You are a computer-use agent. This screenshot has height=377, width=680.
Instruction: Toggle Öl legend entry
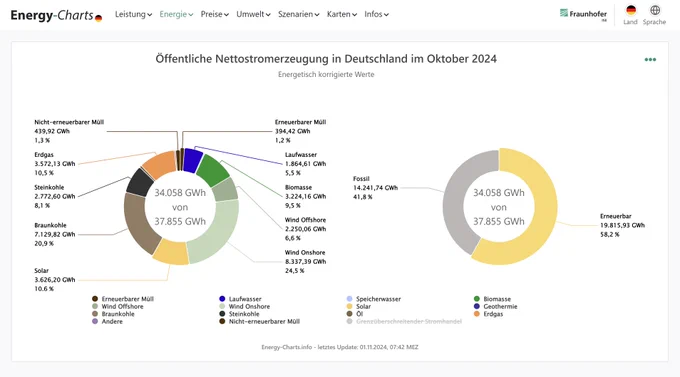click(355, 314)
